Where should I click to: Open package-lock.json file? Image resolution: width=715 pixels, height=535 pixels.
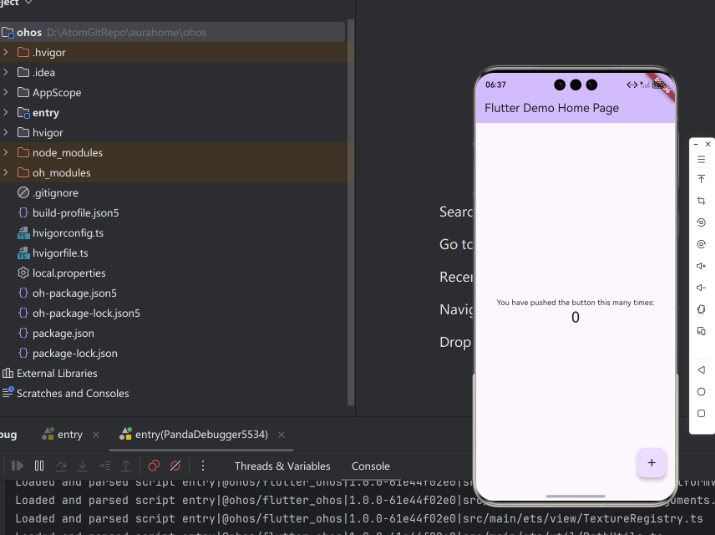[75, 353]
